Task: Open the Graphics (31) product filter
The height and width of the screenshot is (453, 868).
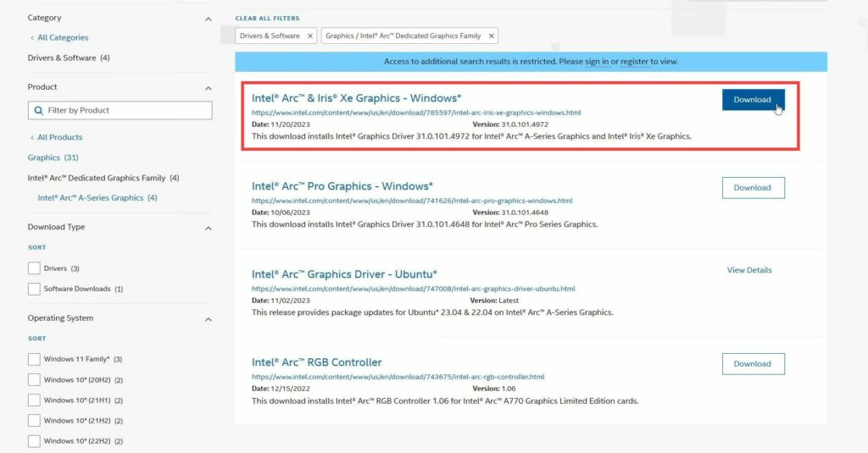Action: tap(53, 157)
